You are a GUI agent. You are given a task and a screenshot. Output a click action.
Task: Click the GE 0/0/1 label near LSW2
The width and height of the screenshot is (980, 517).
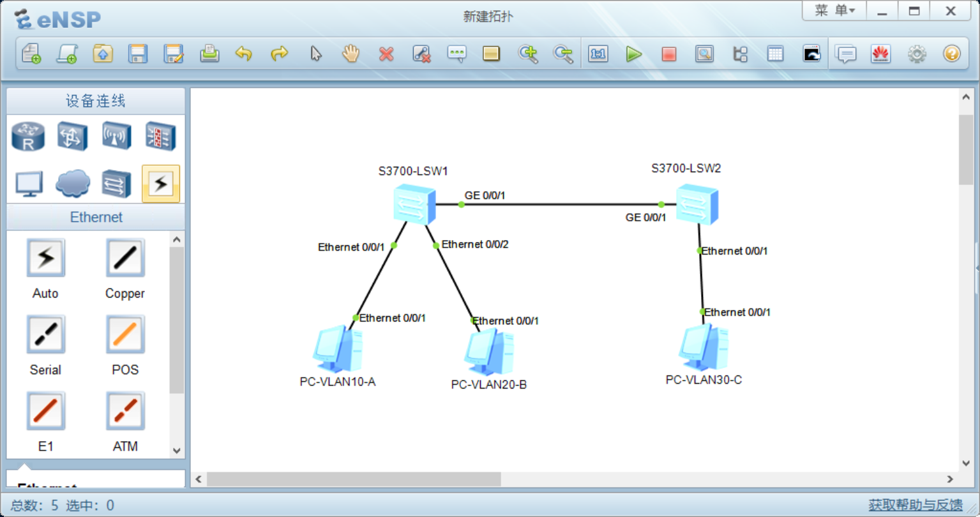(645, 218)
